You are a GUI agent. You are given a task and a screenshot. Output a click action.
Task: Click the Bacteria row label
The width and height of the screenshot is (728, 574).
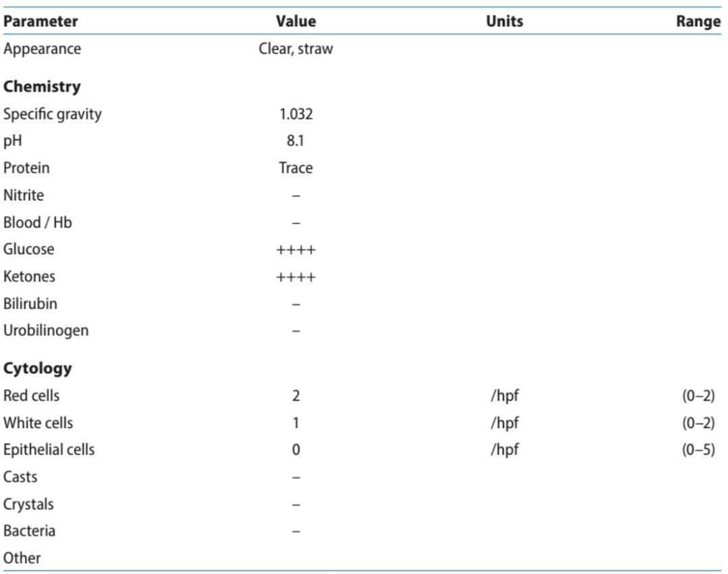click(x=30, y=531)
